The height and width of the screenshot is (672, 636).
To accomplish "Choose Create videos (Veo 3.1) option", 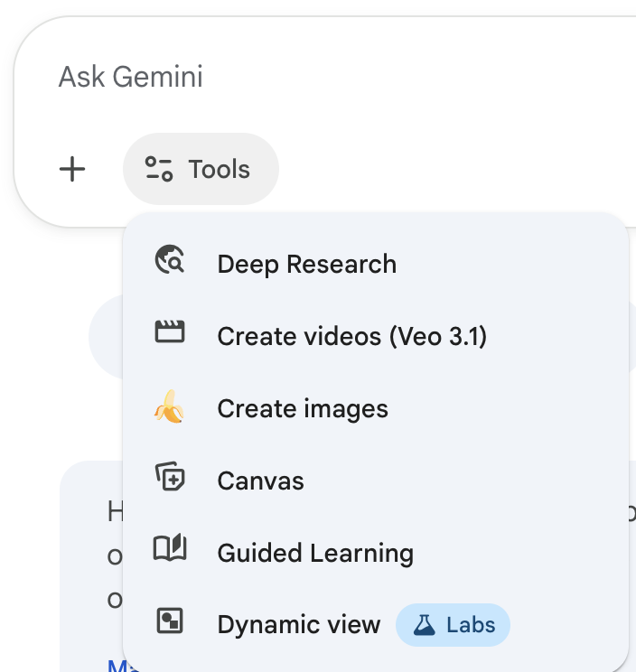I will point(351,336).
